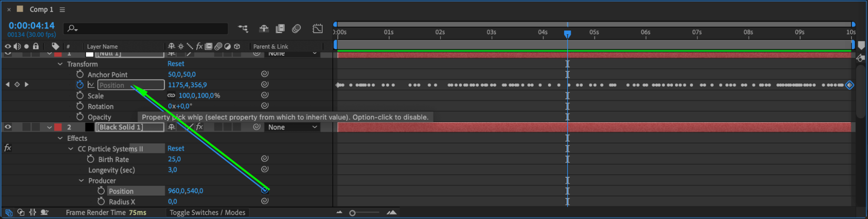Toggle the Transfer Controls pane button
Image resolution: width=868 pixels, height=219 pixels.
point(21,212)
